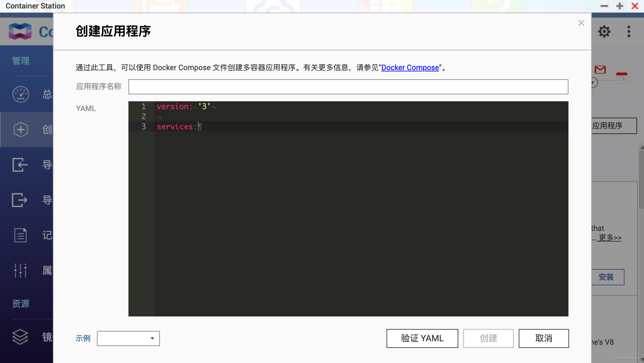The width and height of the screenshot is (644, 363).
Task: Open the Docker Compose hyperlink
Action: [x=410, y=68]
